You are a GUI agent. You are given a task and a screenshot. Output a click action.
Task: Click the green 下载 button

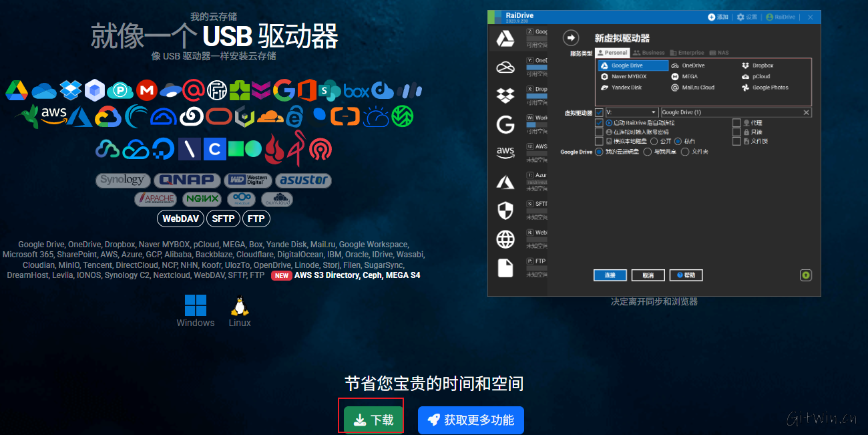click(374, 420)
